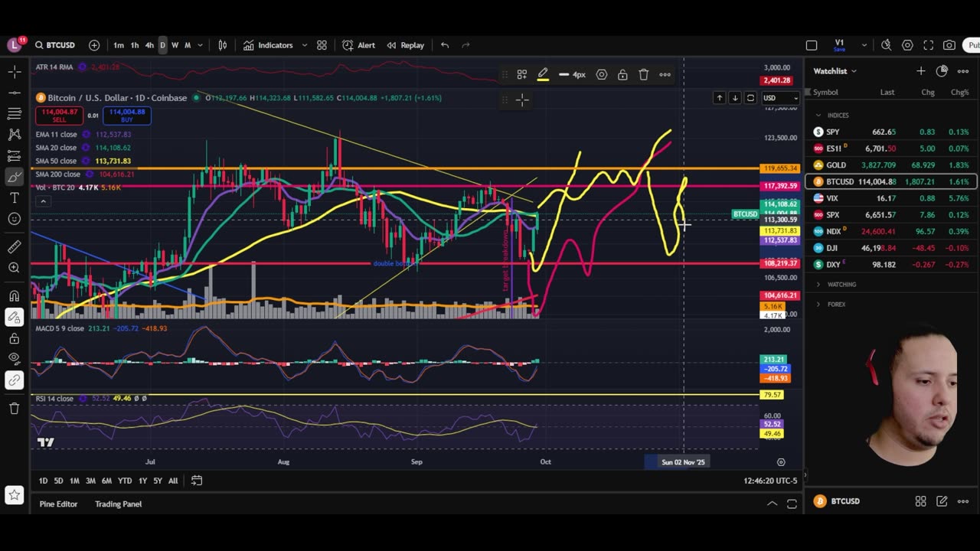Click the red SELL price button
The image size is (980, 551).
point(60,116)
